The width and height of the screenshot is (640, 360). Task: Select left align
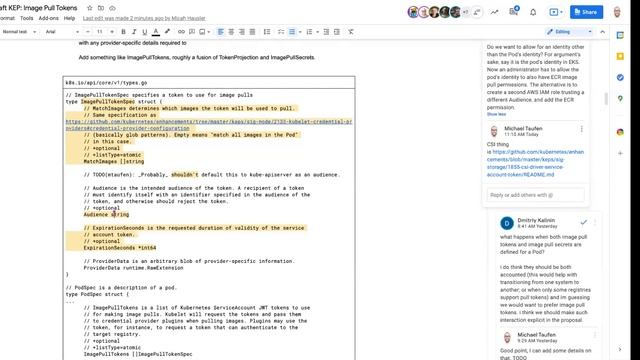click(220, 32)
